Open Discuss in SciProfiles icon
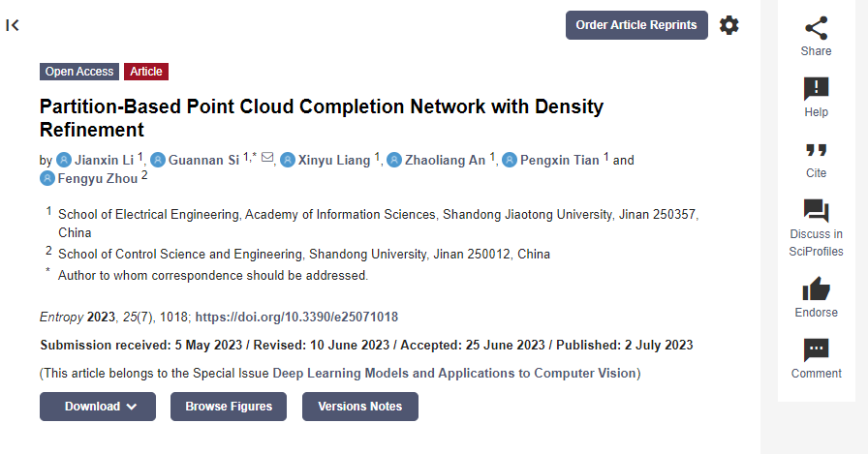This screenshot has height=454, width=868. click(816, 211)
